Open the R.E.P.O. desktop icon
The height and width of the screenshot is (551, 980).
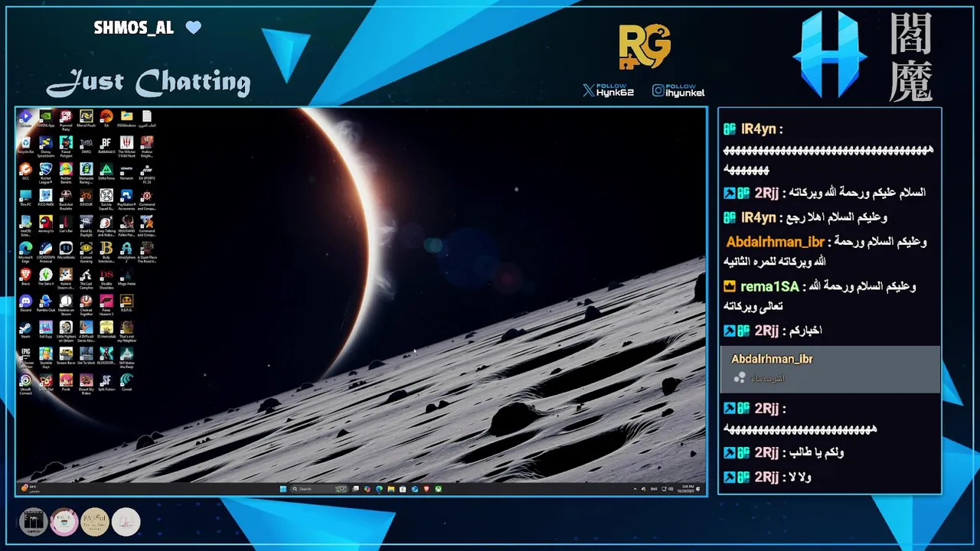point(126,302)
